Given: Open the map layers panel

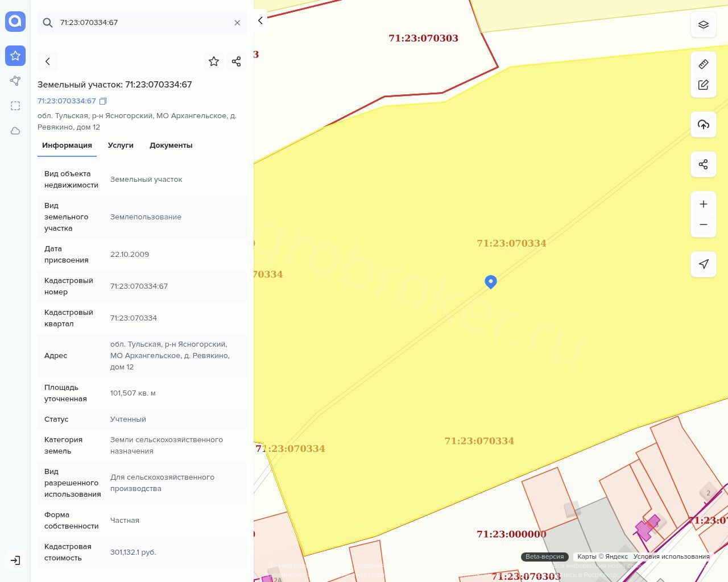Looking at the screenshot, I should [x=704, y=24].
